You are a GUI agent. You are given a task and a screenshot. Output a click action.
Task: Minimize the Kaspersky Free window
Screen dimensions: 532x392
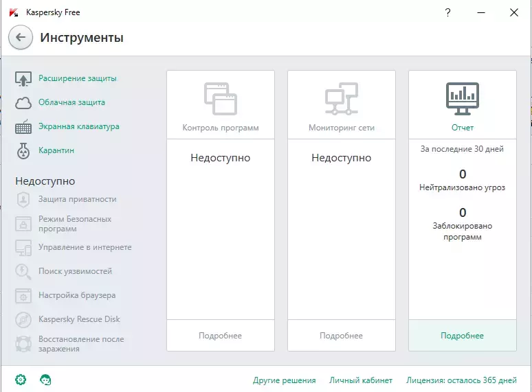pyautogui.click(x=481, y=12)
